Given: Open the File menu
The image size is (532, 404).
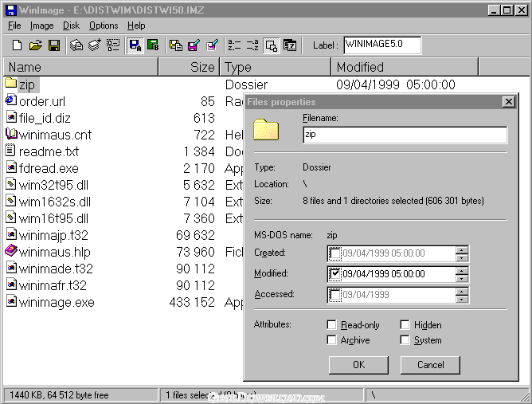Looking at the screenshot, I should 14,25.
